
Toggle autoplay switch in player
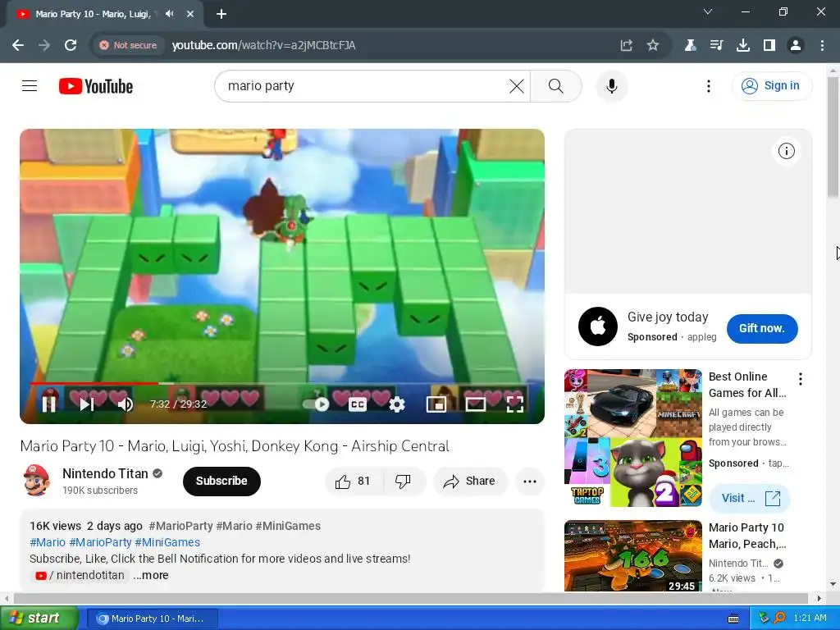pos(316,404)
